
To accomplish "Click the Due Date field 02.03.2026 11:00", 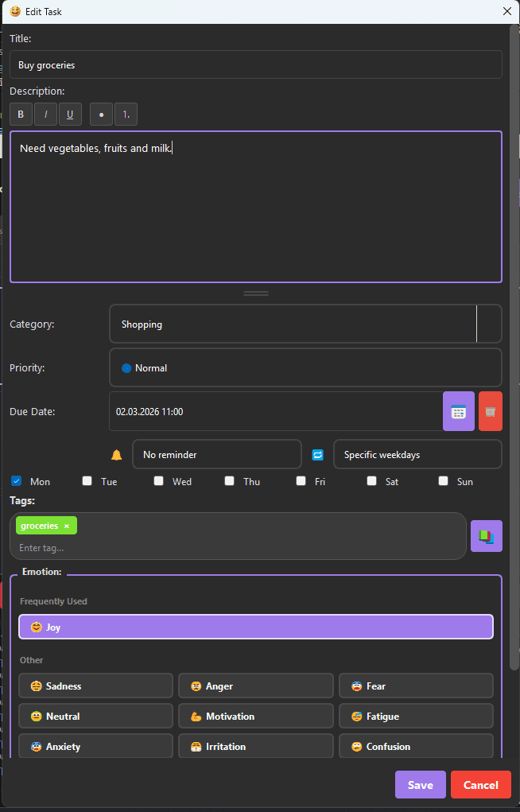I will (x=276, y=412).
